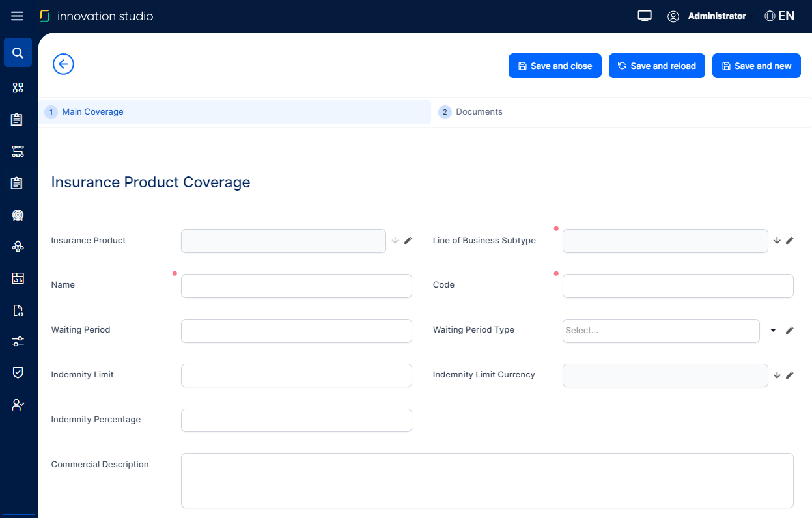812x518 pixels.
Task: Click the Save and reload button
Action: [x=656, y=66]
